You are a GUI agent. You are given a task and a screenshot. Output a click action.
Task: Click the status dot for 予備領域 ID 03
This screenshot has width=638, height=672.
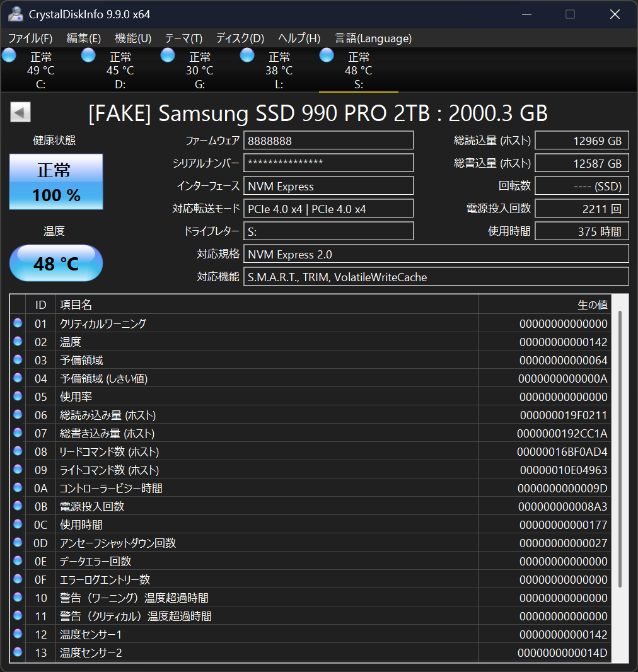(18, 359)
